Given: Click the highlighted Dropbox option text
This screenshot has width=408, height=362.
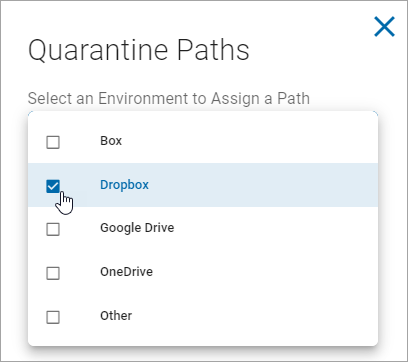Looking at the screenshot, I should tap(124, 185).
